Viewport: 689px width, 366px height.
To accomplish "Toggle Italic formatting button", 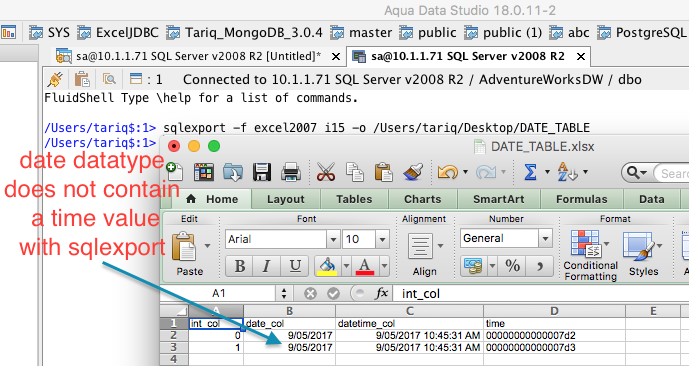I will 266,266.
